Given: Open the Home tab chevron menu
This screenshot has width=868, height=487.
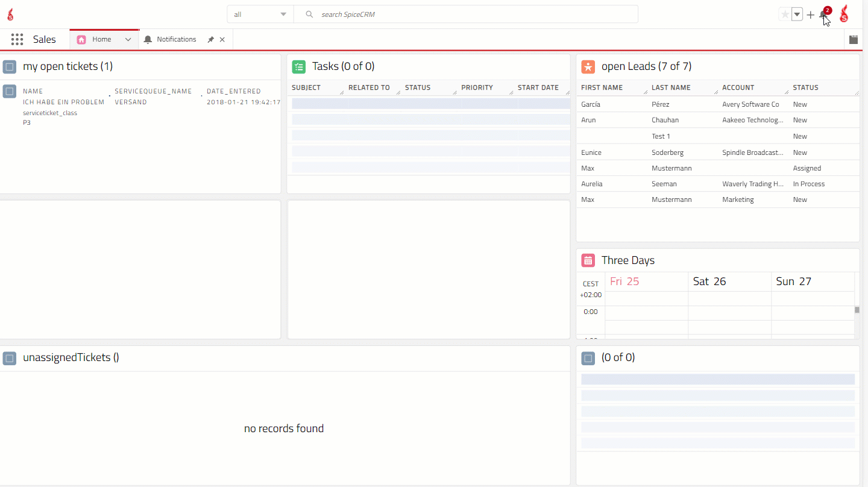Looking at the screenshot, I should pyautogui.click(x=128, y=40).
